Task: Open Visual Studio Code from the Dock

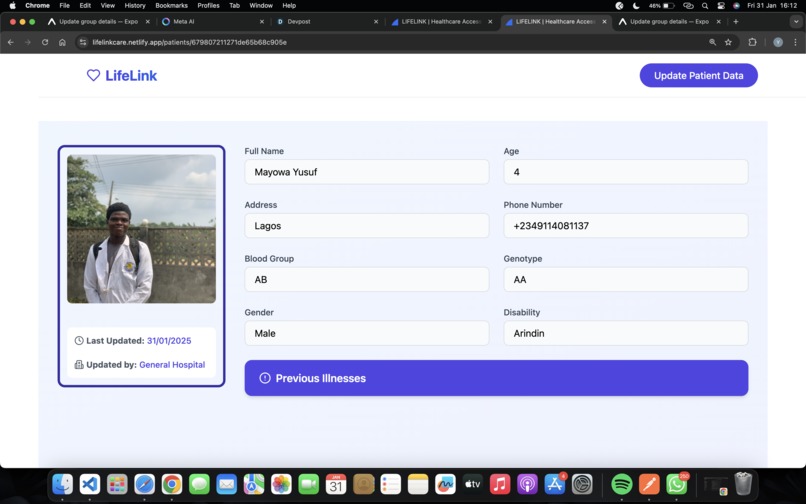Action: [x=89, y=484]
